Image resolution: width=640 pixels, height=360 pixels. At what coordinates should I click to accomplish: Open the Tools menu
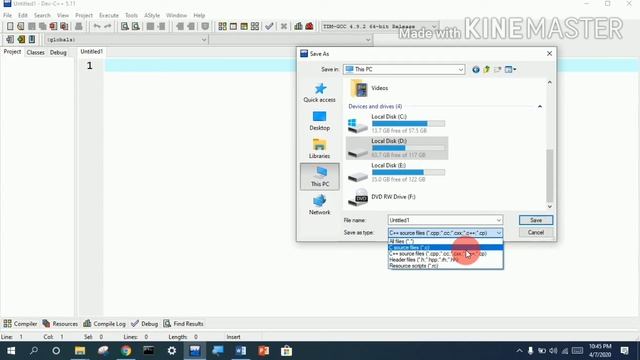pos(131,15)
